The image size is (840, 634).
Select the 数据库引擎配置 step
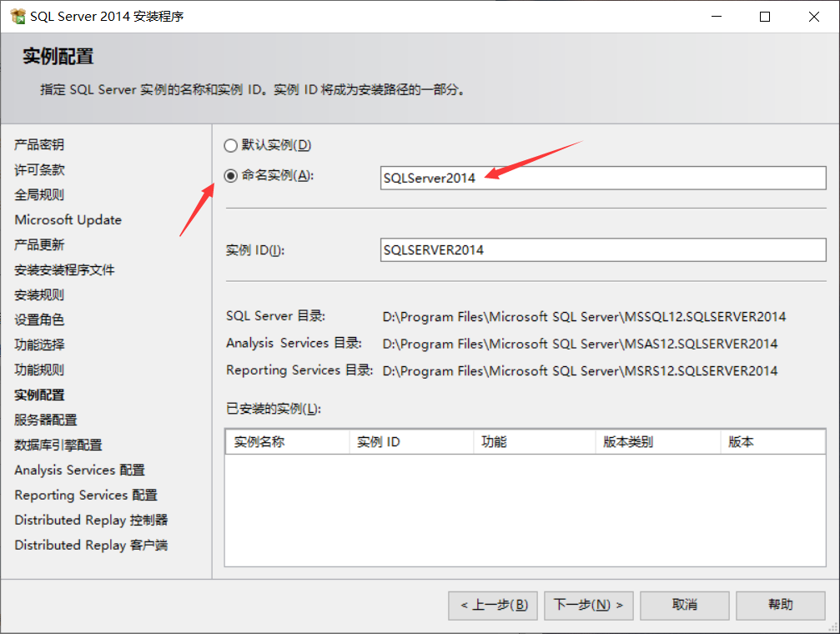pos(58,445)
